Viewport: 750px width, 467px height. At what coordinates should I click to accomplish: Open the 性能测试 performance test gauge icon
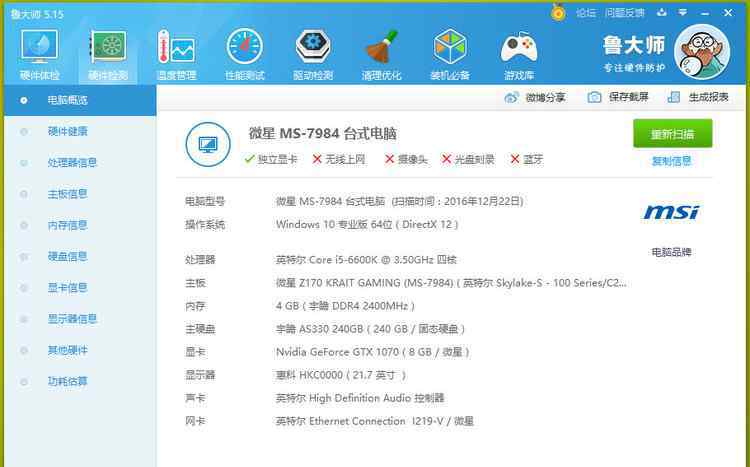pyautogui.click(x=244, y=50)
